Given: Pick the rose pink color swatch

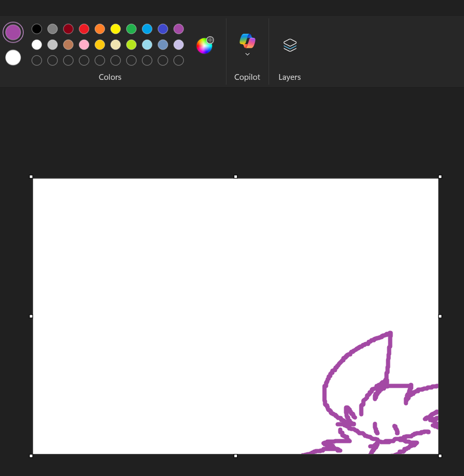Looking at the screenshot, I should (x=84, y=45).
